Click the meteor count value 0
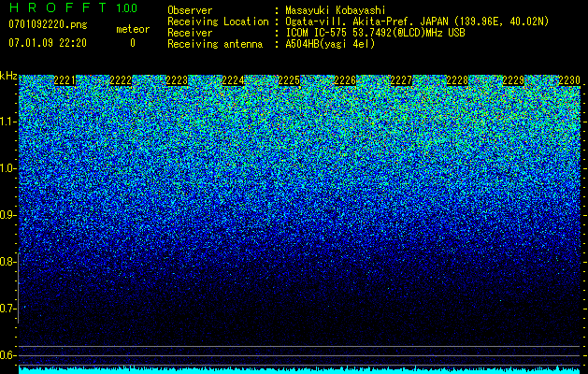The image size is (588, 374). click(x=133, y=43)
